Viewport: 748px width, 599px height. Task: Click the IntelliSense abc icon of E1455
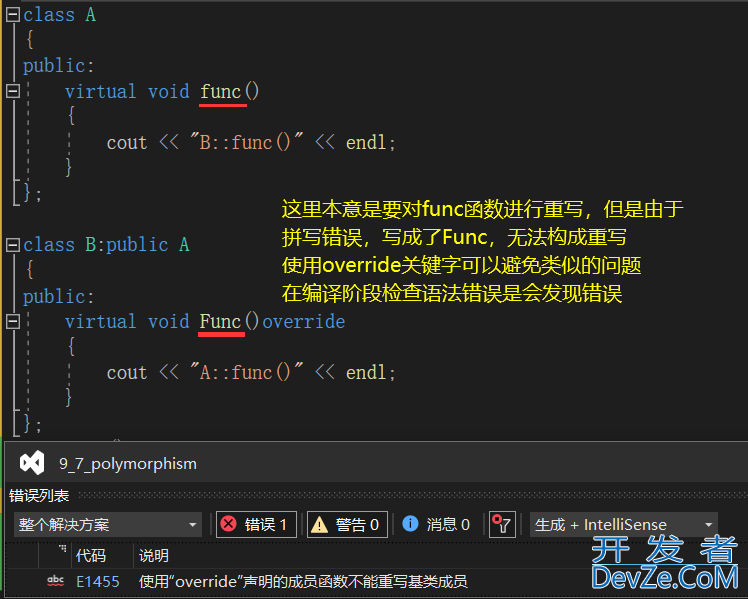tap(56, 581)
